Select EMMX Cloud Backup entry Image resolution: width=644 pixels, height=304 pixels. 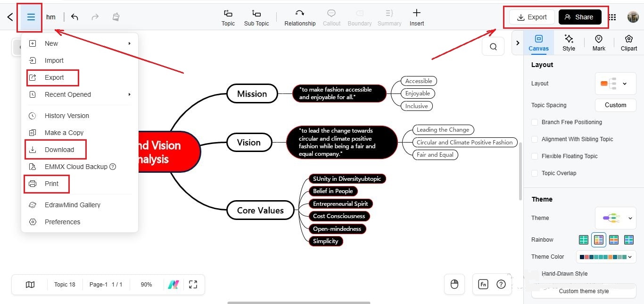click(80, 167)
